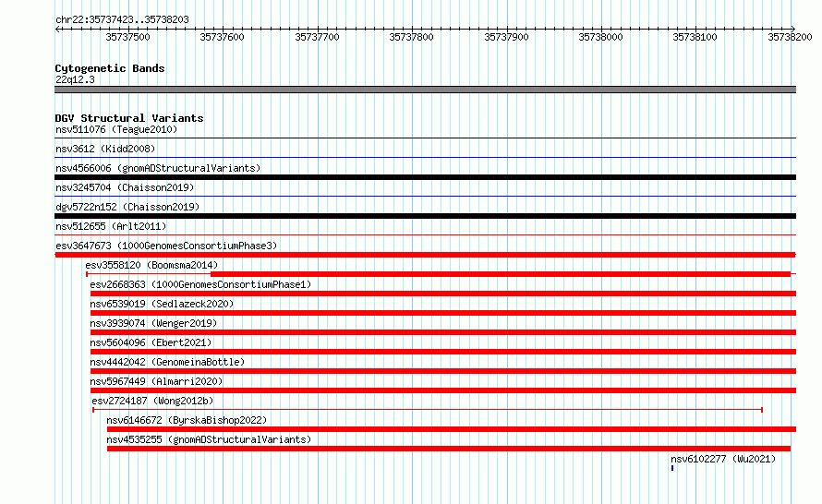
Task: Click the Cytogenetic Bands track title
Action: pos(110,68)
